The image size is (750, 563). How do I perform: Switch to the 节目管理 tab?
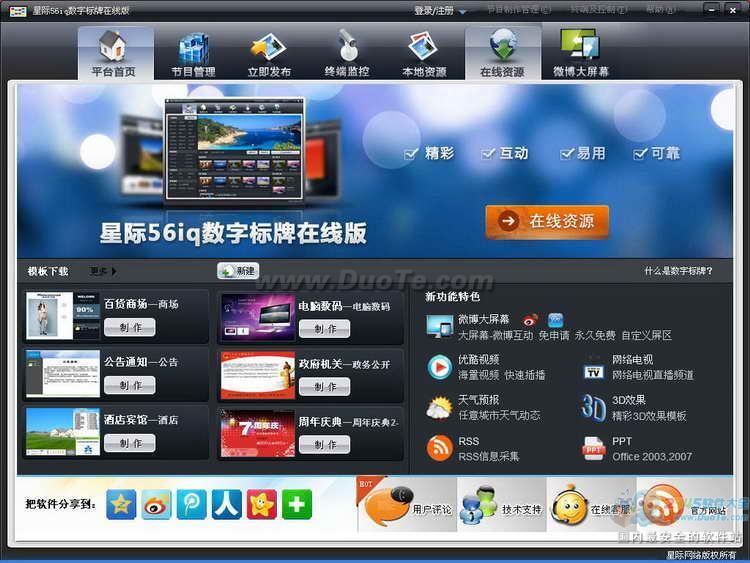point(193,53)
